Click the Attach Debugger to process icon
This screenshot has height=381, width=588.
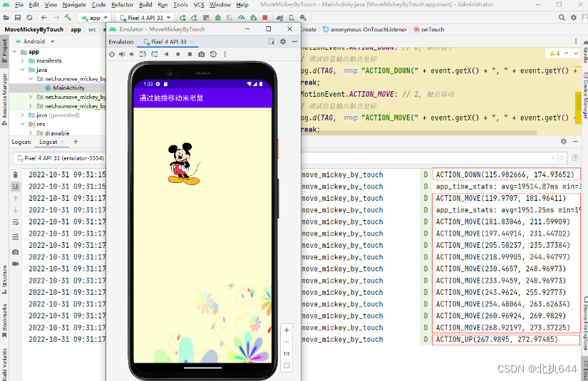coord(254,18)
